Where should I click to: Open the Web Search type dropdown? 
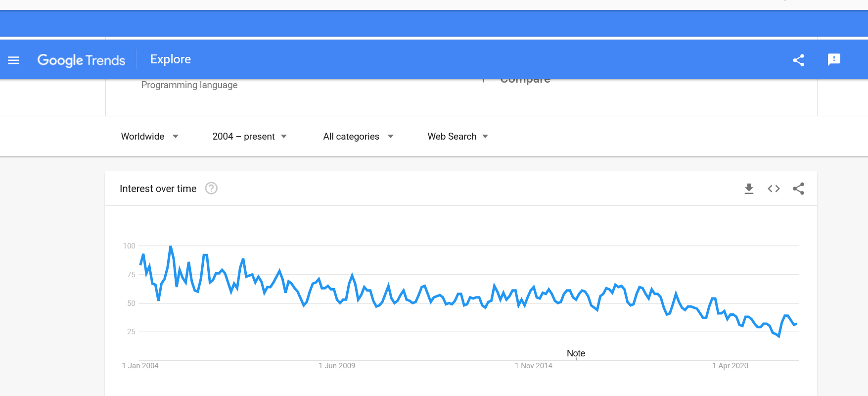point(457,137)
